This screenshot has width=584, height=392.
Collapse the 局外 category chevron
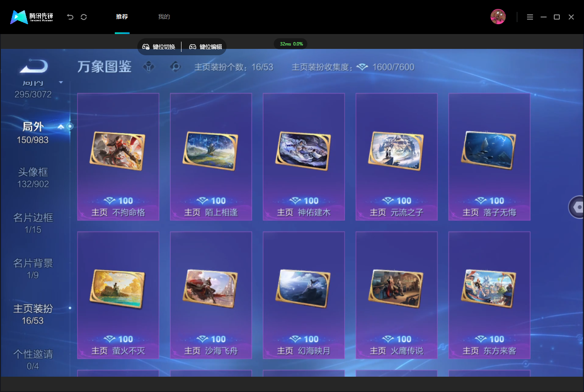[61, 127]
